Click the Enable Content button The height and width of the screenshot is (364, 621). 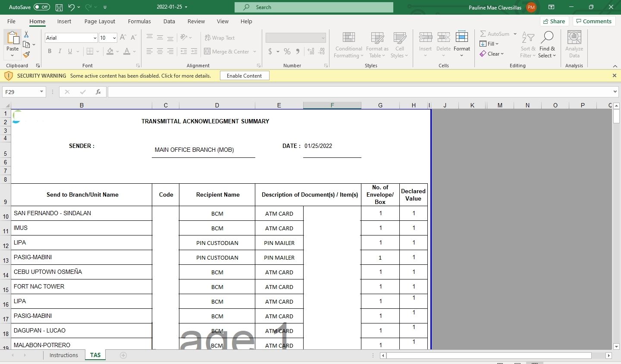coord(244,75)
